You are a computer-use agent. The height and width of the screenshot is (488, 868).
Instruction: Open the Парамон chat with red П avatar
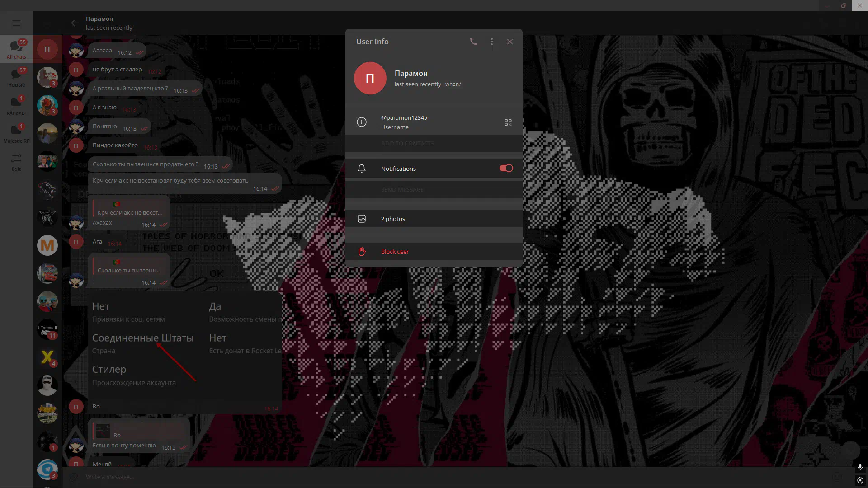[x=47, y=49]
